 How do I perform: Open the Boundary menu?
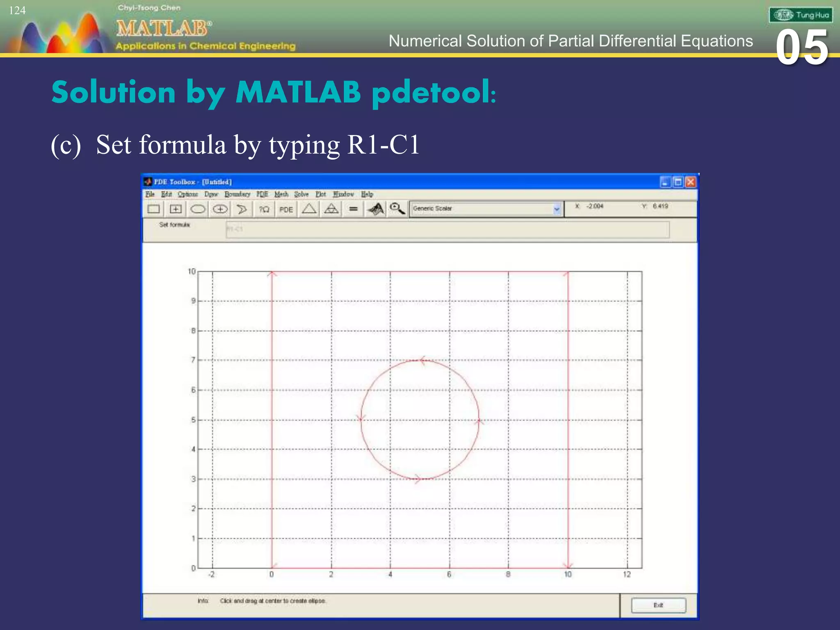(237, 194)
